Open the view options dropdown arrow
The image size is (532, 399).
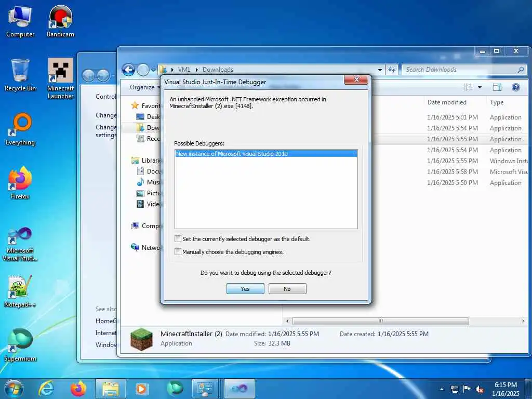[480, 87]
